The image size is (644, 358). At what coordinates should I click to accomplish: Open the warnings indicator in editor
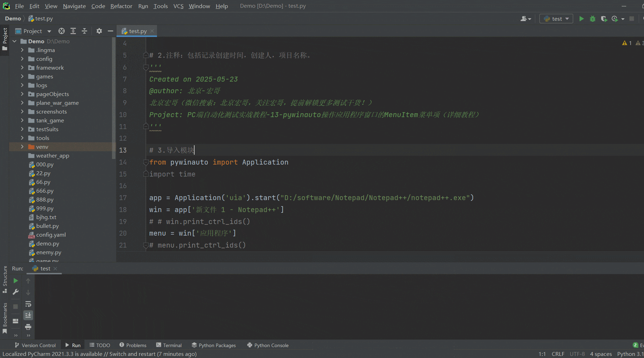tap(627, 43)
